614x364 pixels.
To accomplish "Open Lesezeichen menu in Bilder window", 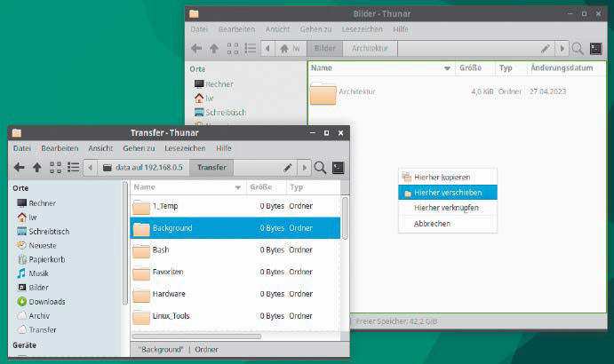I will pyautogui.click(x=362, y=29).
